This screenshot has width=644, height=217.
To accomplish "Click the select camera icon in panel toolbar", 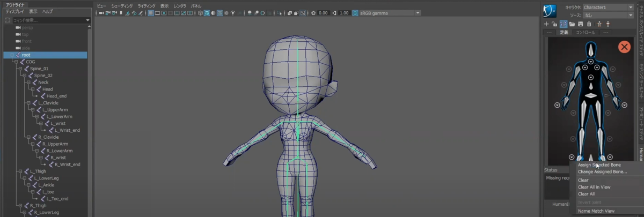I will pos(102,13).
